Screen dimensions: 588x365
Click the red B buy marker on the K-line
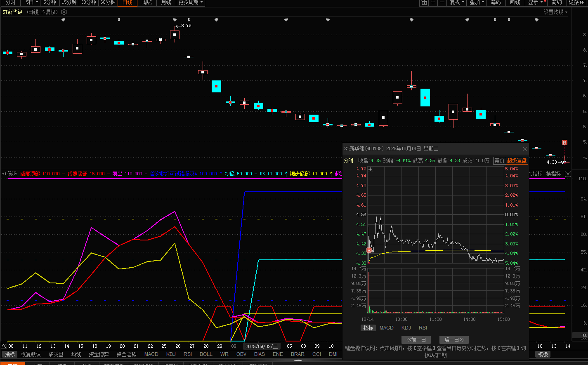coord(564,143)
